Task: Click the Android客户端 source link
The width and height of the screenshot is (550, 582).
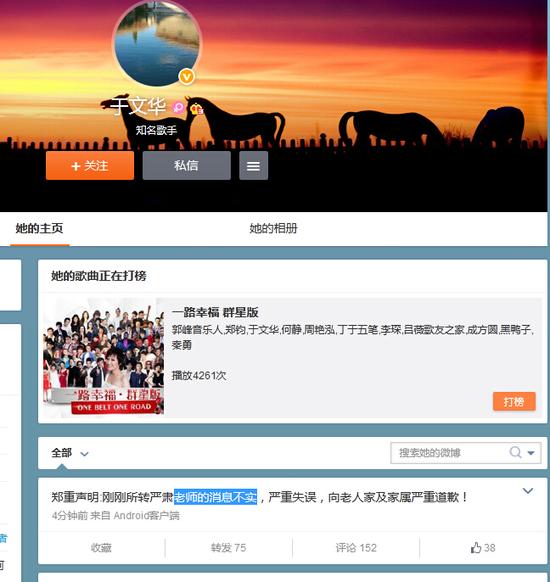Action: (147, 516)
